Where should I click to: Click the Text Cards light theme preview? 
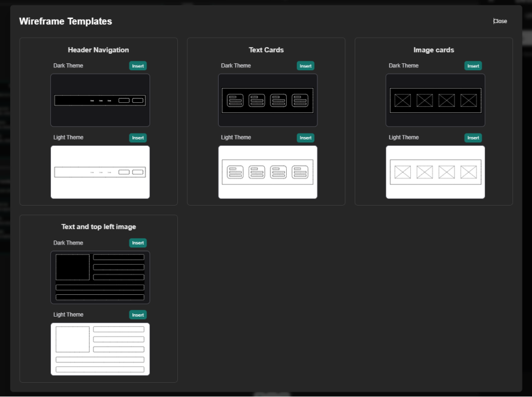click(267, 172)
